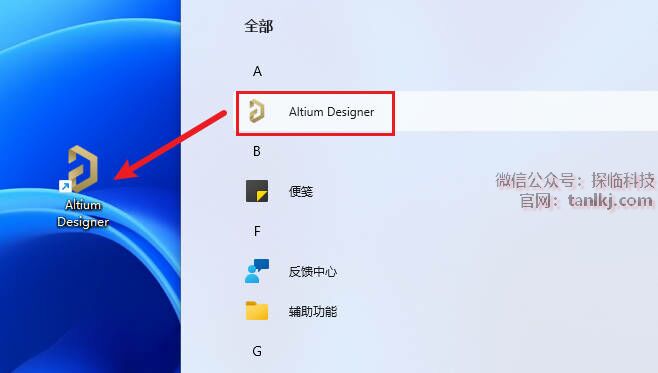Jump using the letter B header
This screenshot has height=373, width=658.
pyautogui.click(x=257, y=151)
